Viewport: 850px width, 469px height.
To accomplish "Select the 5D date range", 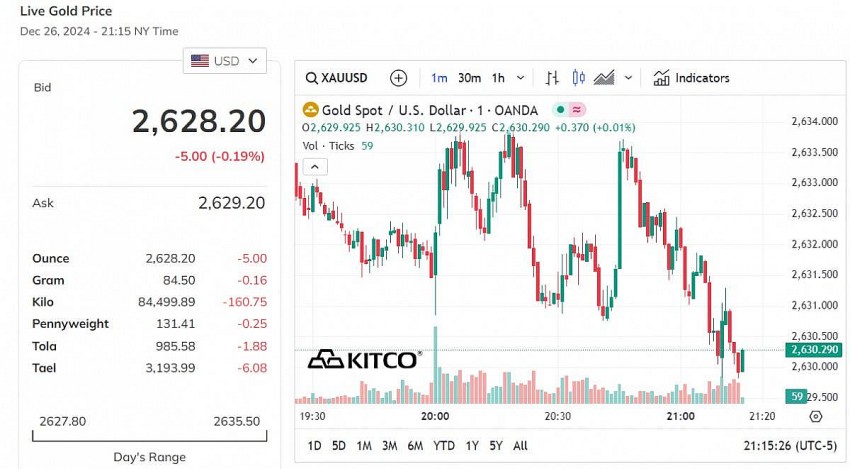I will [339, 445].
